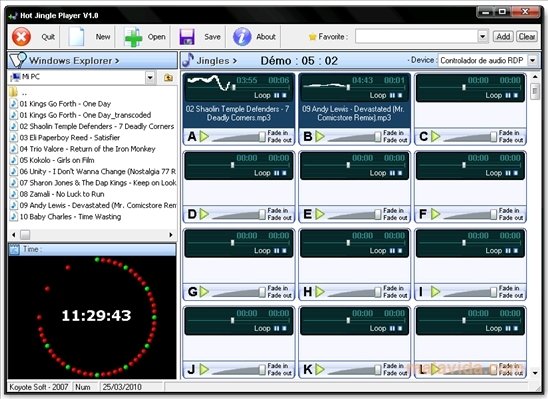Viewport: 548px width, 399px height.
Task: Click the green plus Open icon
Action: (x=133, y=37)
